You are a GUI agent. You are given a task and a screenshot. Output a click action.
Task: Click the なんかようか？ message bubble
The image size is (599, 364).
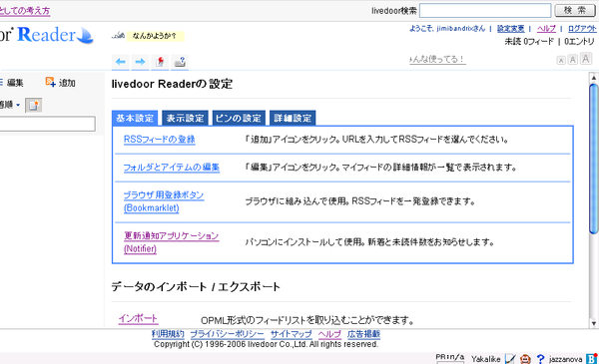155,36
